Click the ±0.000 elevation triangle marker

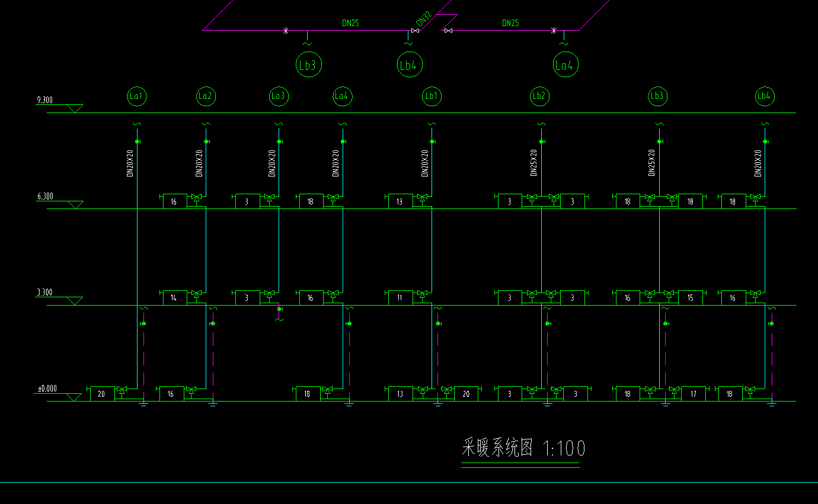pos(74,397)
